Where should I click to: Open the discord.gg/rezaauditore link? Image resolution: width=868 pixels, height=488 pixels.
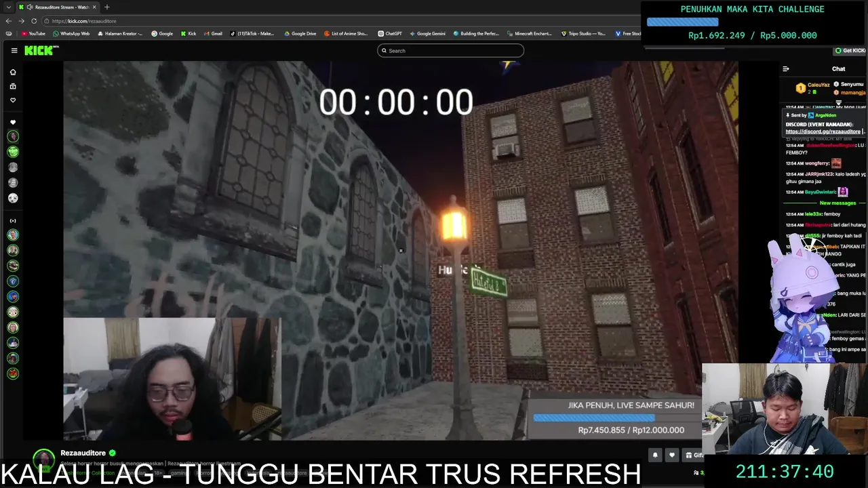pos(823,131)
